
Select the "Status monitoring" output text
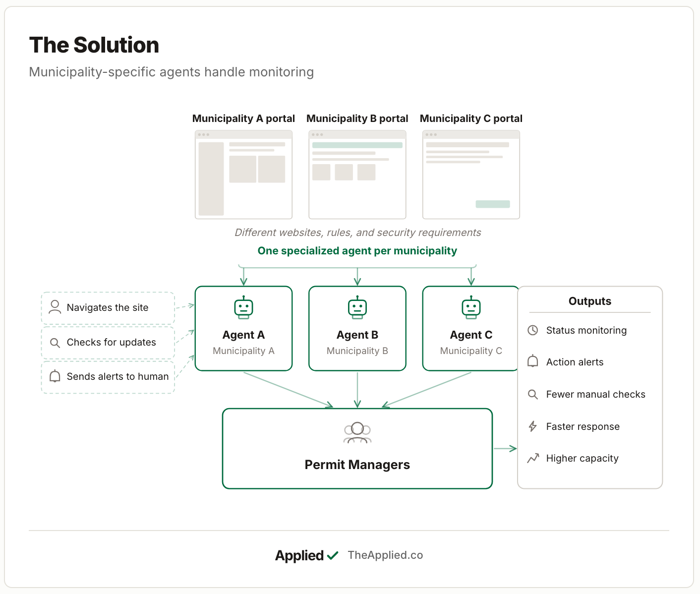[586, 330]
